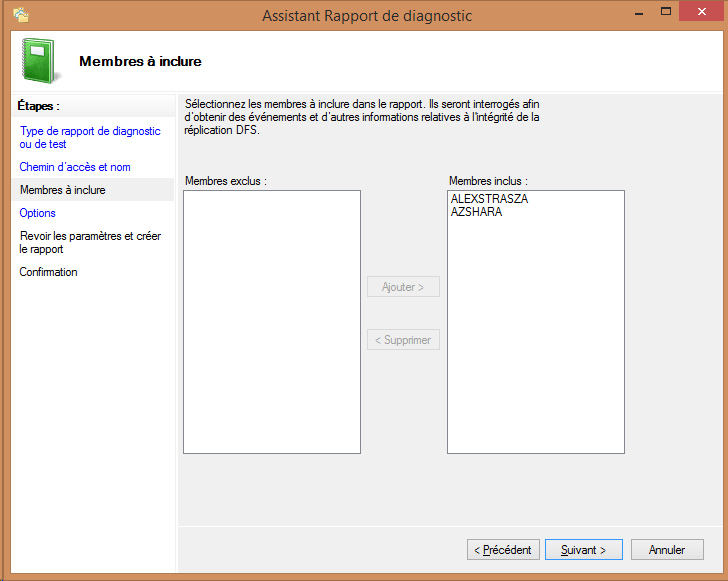Viewport: 728px width, 581px height.
Task: Jump to the Options step
Action: tap(38, 213)
